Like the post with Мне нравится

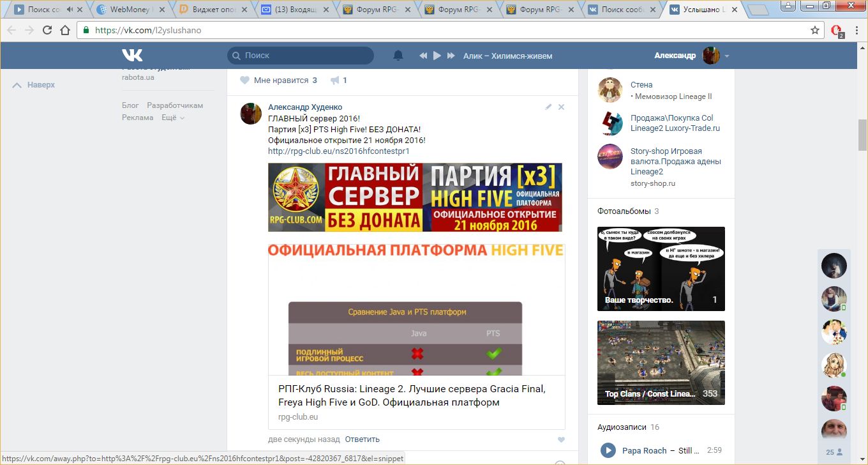click(x=278, y=80)
